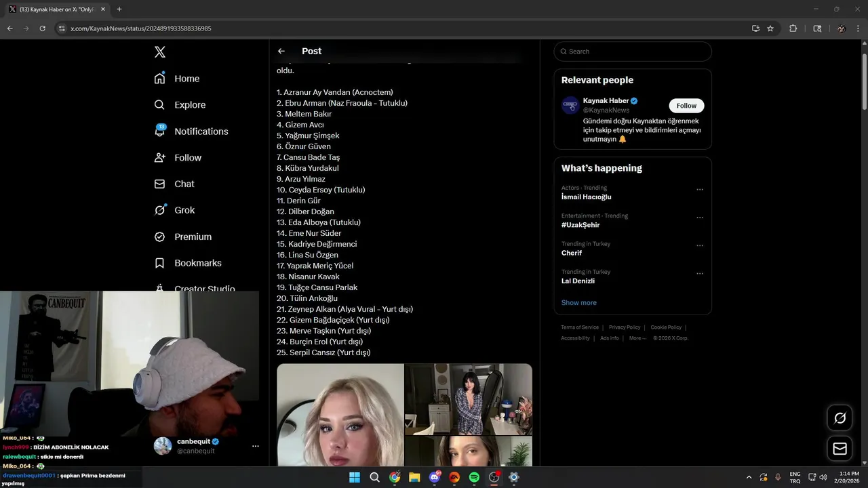
Task: Open Home from the X sidebar
Action: [x=177, y=79]
